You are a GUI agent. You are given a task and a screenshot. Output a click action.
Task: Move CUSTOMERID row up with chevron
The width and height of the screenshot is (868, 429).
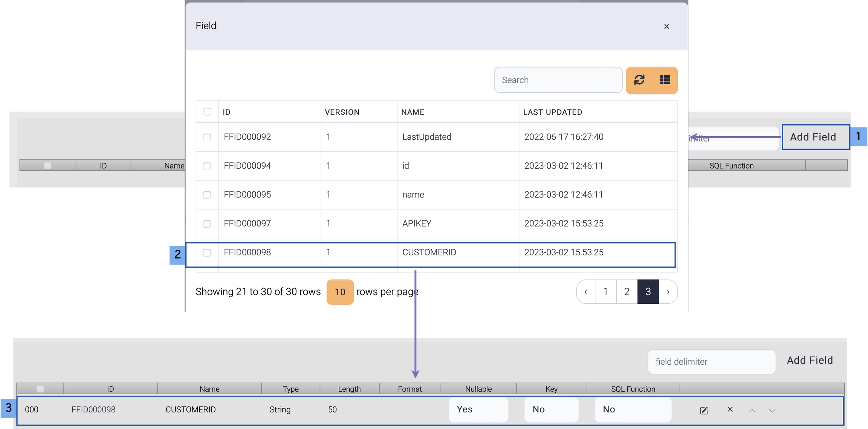click(x=752, y=411)
